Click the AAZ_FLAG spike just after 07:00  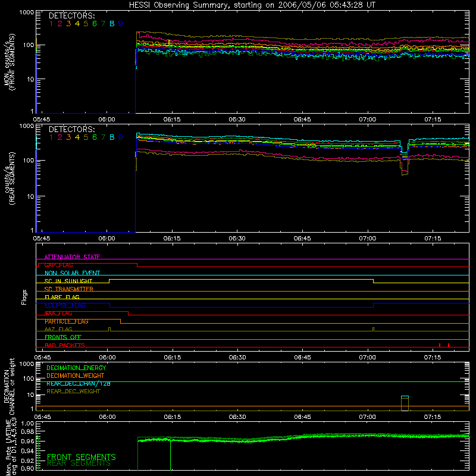click(x=374, y=330)
